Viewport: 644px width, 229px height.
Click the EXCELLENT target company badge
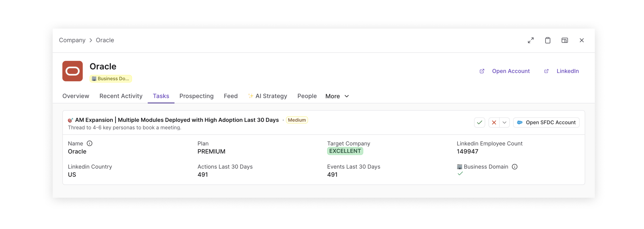(345, 151)
